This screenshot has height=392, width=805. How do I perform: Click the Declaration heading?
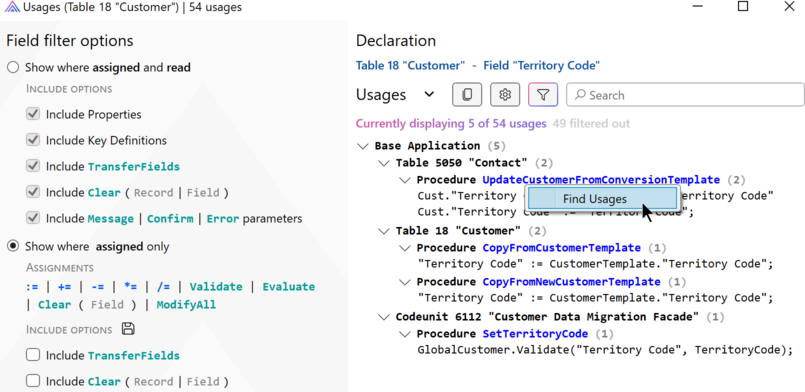pyautogui.click(x=396, y=41)
